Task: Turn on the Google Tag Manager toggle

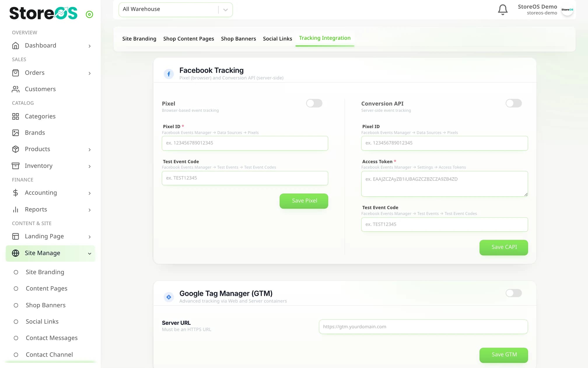Action: [514, 293]
